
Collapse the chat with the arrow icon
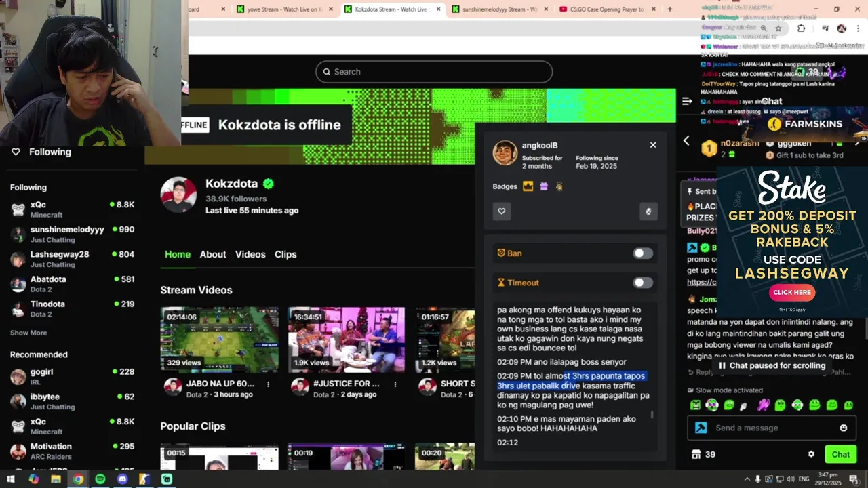[687, 101]
